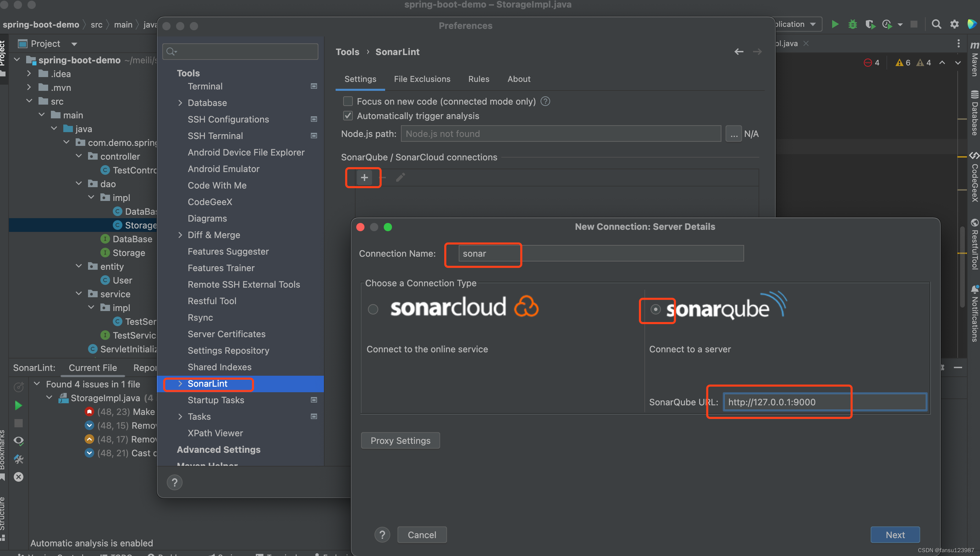
Task: Click the Profiler icon in main toolbar
Action: point(887,24)
